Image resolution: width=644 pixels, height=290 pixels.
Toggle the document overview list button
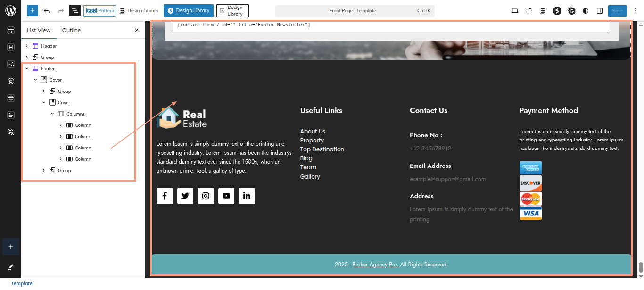click(x=74, y=10)
